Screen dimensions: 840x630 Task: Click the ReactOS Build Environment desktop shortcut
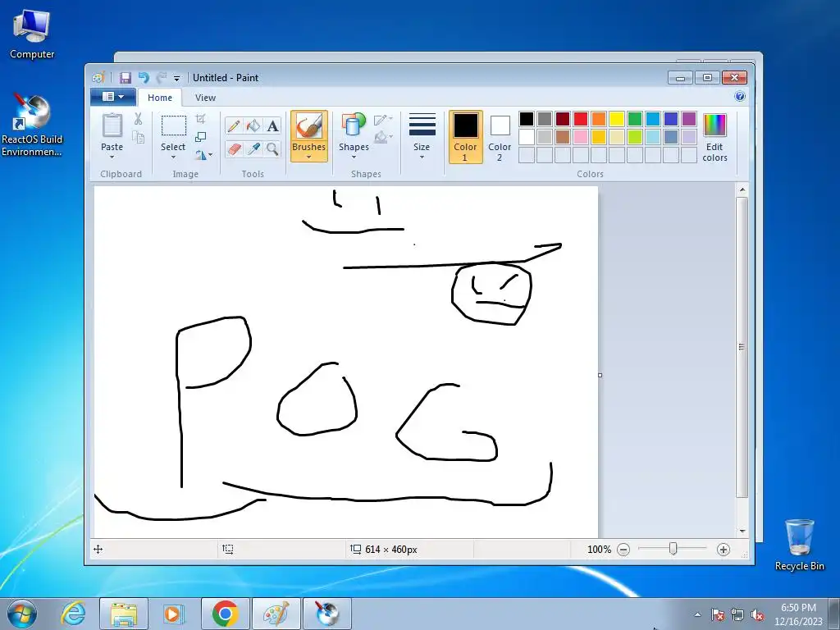coord(32,126)
